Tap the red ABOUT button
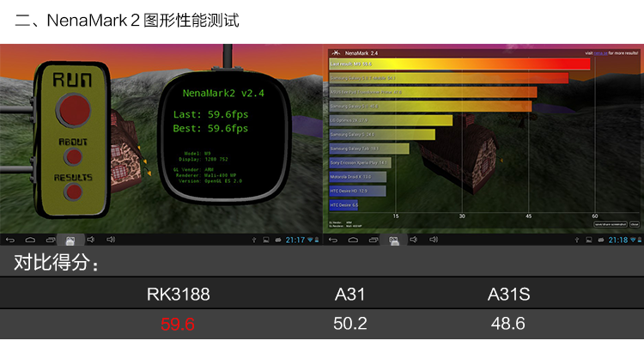644x359 pixels. point(74,156)
